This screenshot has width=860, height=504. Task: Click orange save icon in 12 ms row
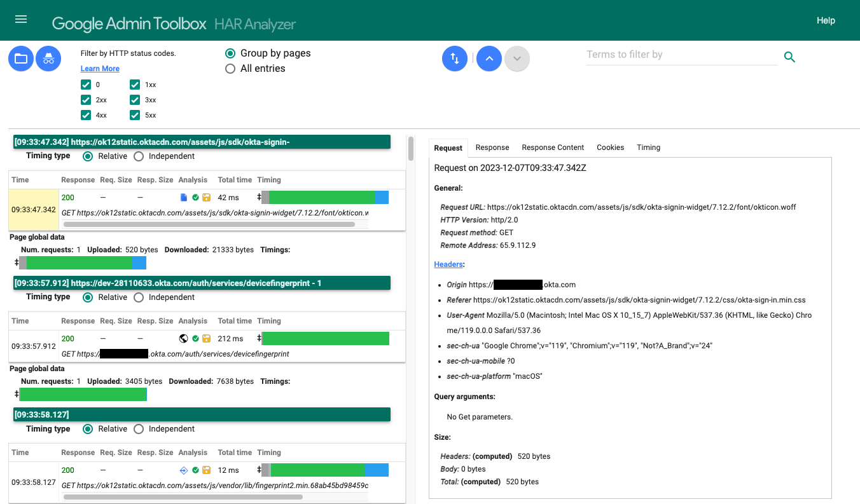206,470
